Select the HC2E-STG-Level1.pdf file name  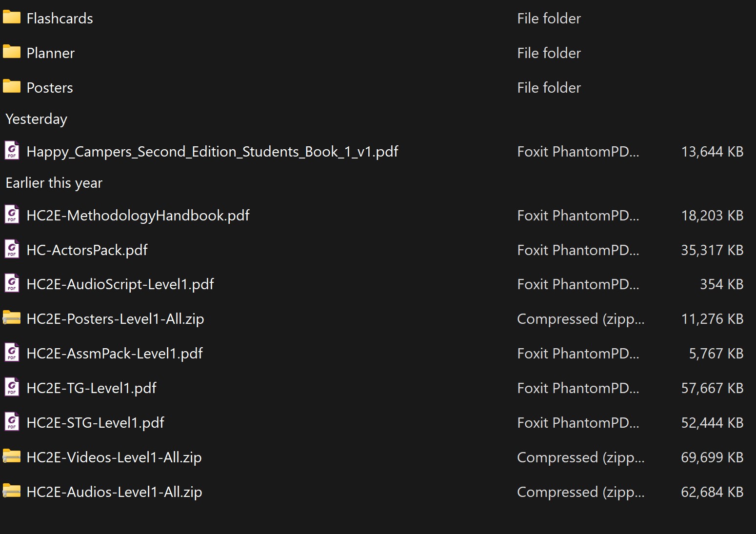click(95, 423)
